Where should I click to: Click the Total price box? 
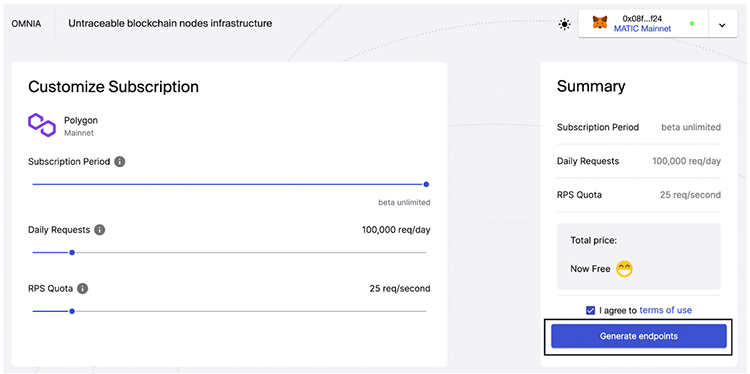(x=639, y=256)
